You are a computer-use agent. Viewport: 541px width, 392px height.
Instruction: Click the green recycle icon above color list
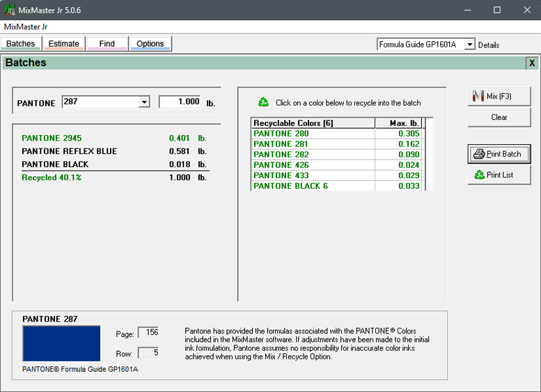click(263, 102)
